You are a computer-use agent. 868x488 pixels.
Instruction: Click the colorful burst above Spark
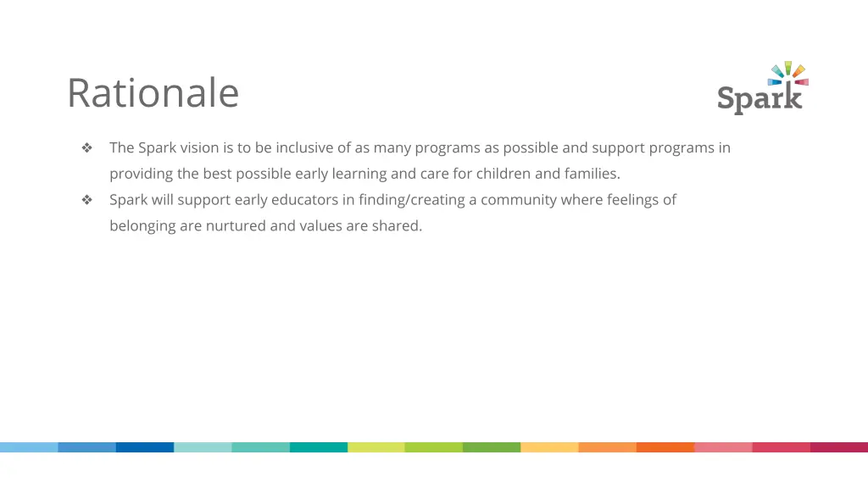pos(788,74)
